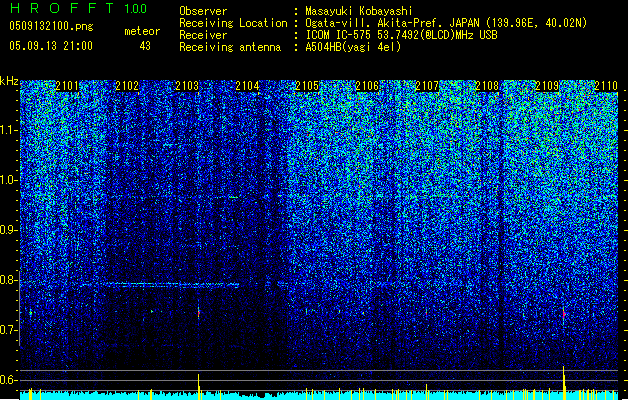Click the date stamp 05.09.13 21:00
The height and width of the screenshot is (400, 629).
[51, 46]
